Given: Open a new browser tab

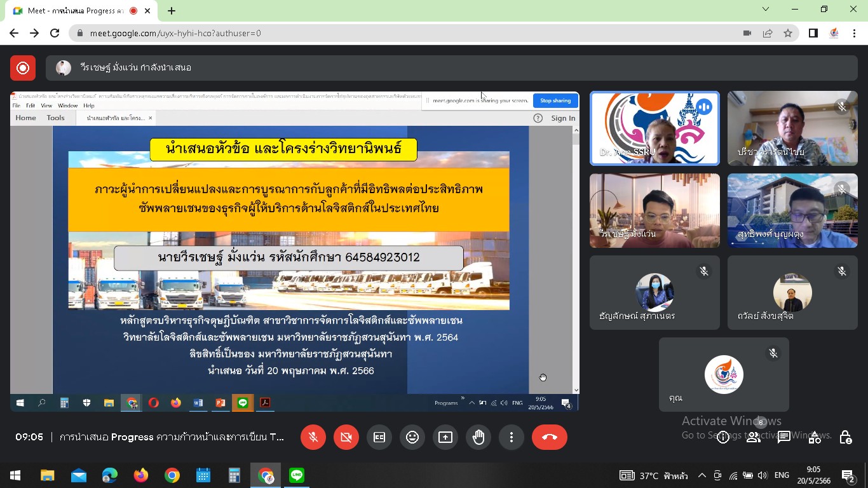Looking at the screenshot, I should [172, 11].
